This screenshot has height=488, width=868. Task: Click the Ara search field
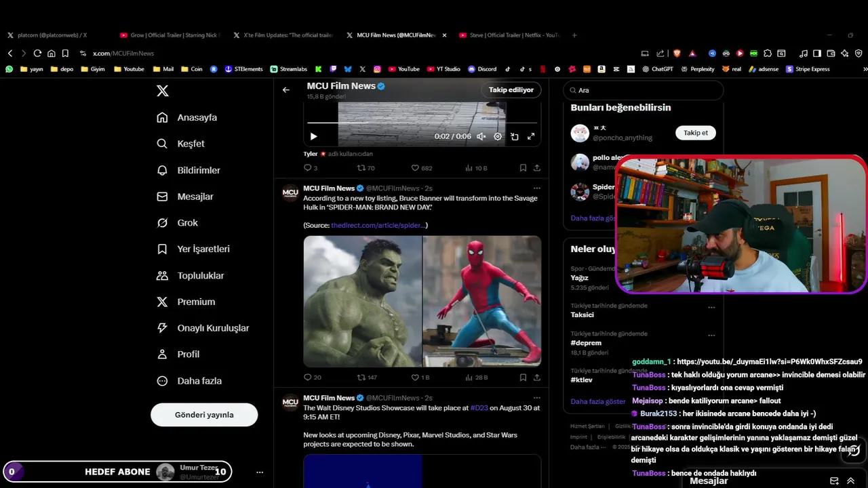pos(643,90)
